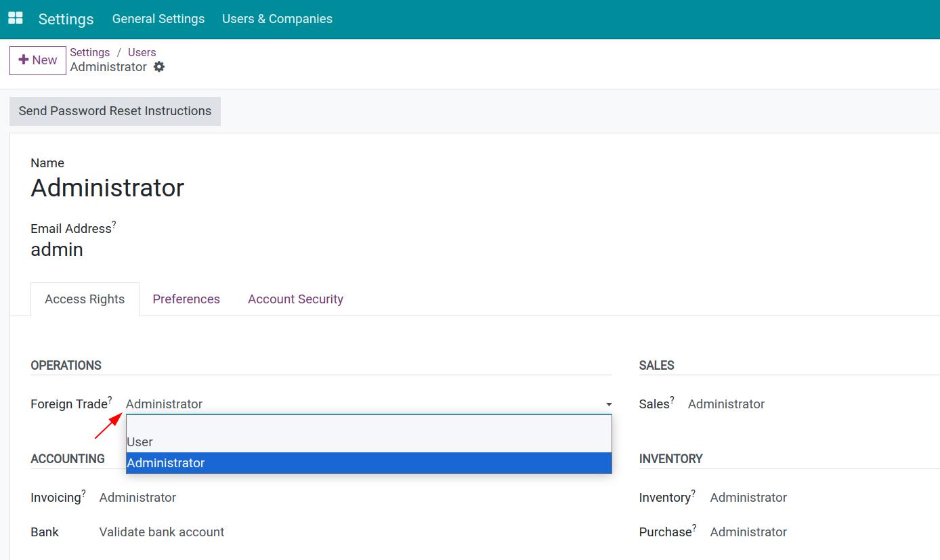Click the INVENTORY section heading
This screenshot has width=940, height=560.
pyautogui.click(x=670, y=459)
